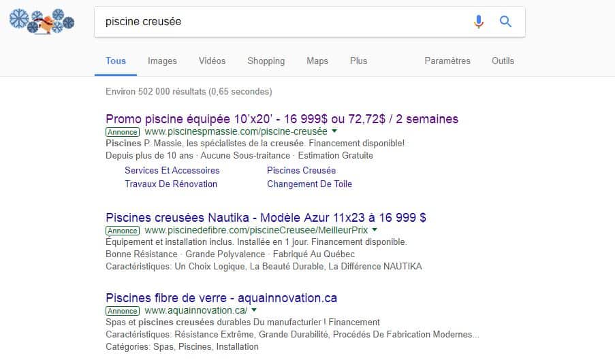
Task: Open the Piscines creusées Nautika result
Action: (266, 218)
